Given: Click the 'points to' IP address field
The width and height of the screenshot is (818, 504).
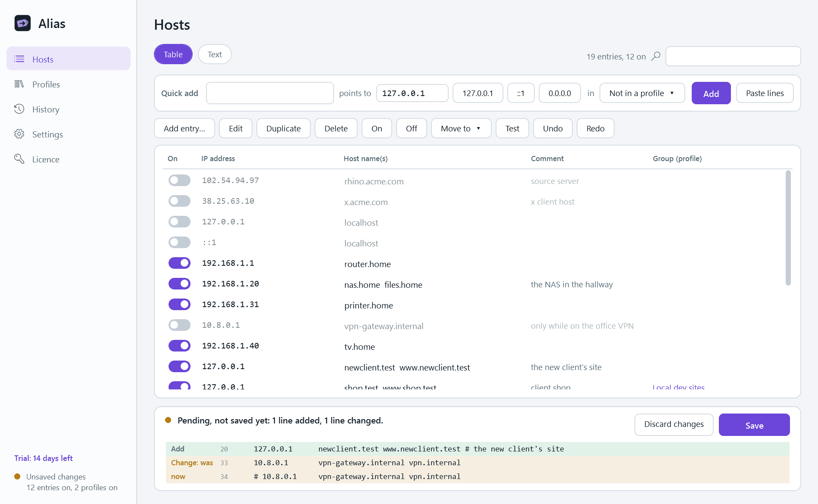Looking at the screenshot, I should (412, 93).
